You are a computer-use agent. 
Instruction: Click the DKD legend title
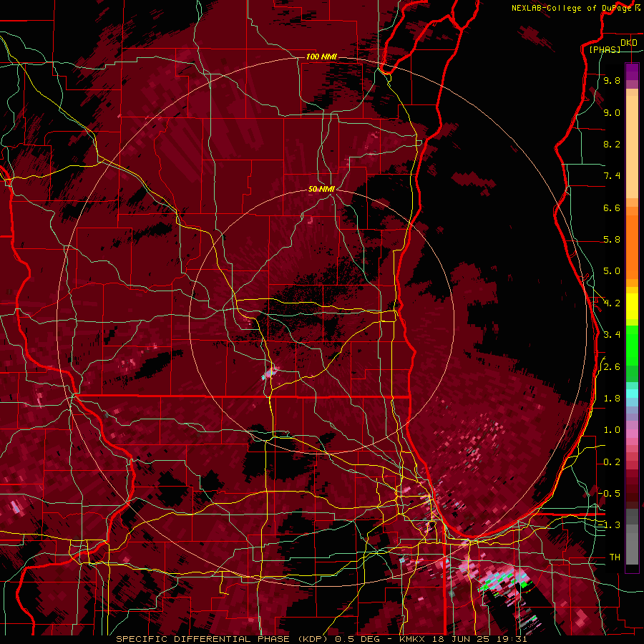pyautogui.click(x=628, y=43)
